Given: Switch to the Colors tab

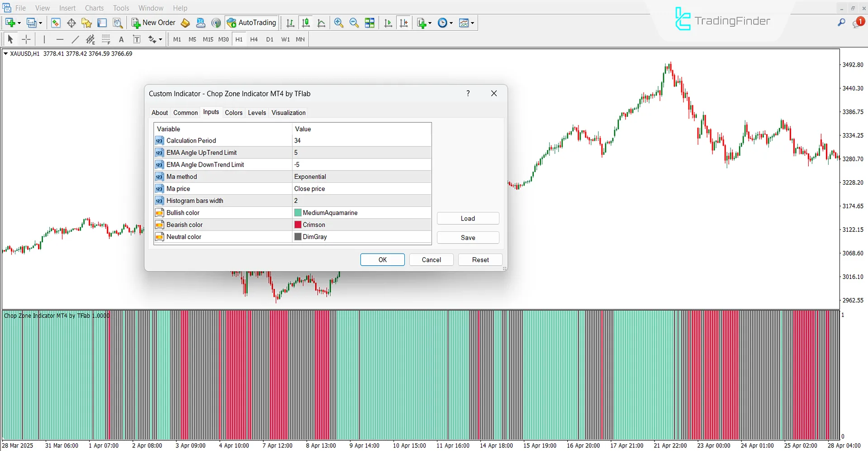Looking at the screenshot, I should [x=233, y=112].
